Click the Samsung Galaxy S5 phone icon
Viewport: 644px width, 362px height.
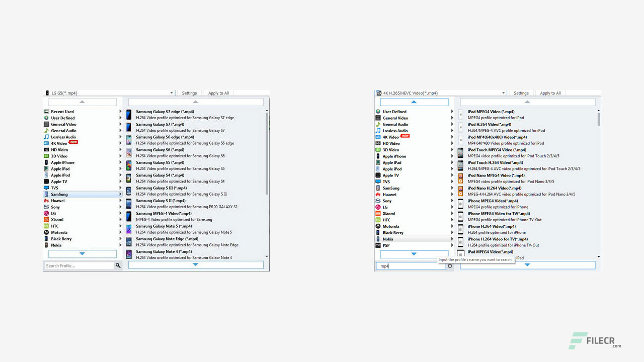129,165
